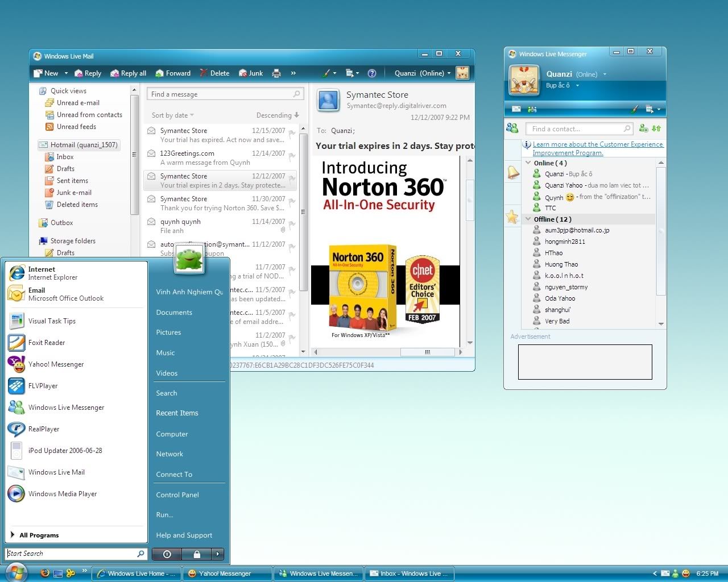The width and height of the screenshot is (728, 582).
Task: Select the Quanzi Yahoo contact
Action: click(591, 185)
